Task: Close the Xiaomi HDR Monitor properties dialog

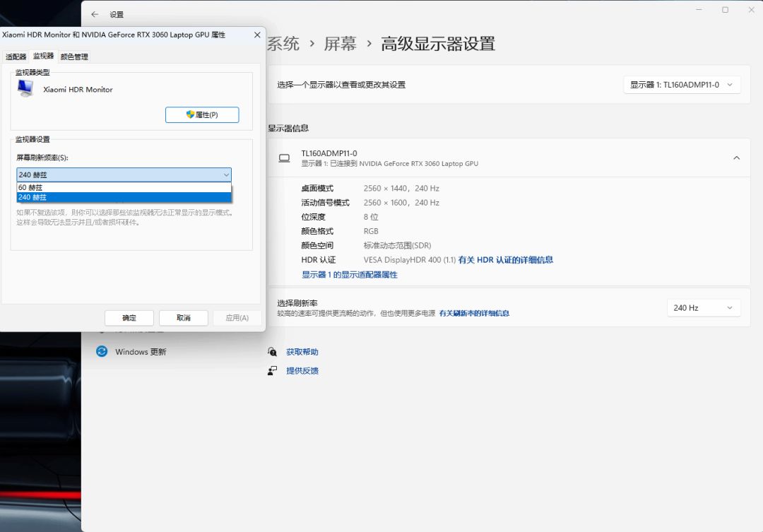Action: coord(257,35)
